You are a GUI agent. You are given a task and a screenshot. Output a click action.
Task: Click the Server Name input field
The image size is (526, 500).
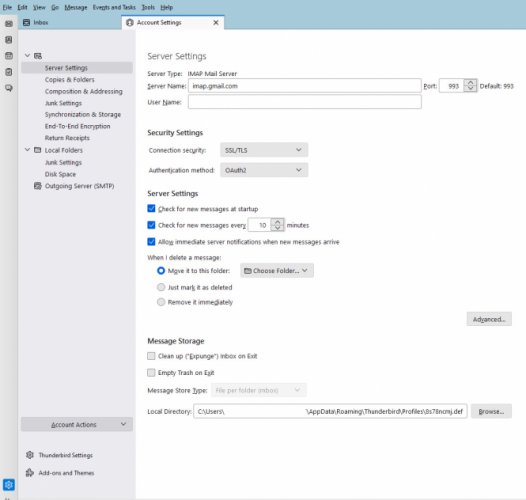[305, 86]
